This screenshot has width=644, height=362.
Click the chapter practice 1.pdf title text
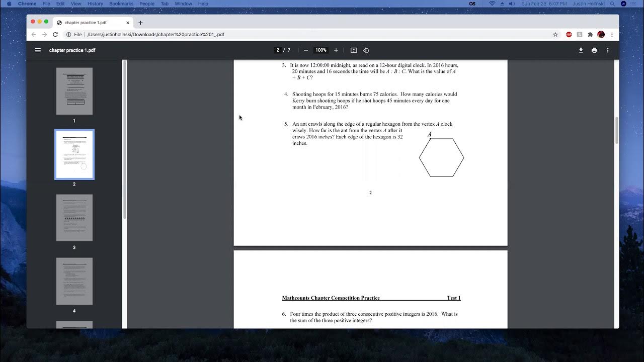point(72,50)
